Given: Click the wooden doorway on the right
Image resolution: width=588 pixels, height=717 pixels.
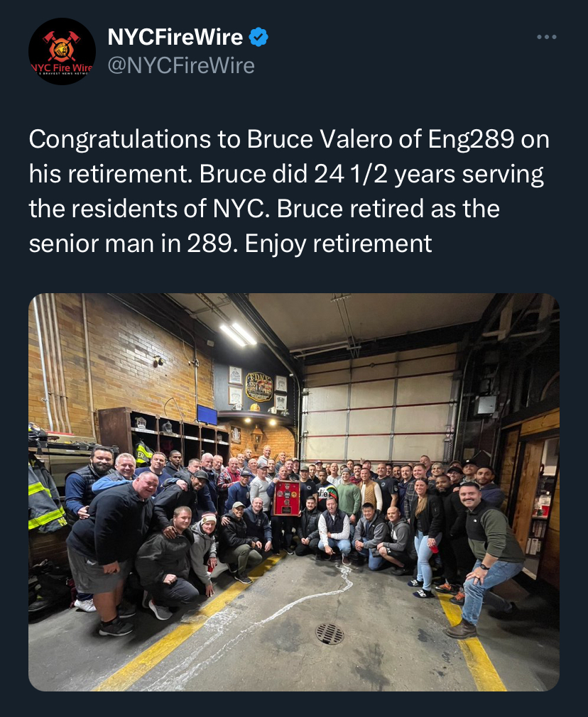Looking at the screenshot, I should 529,490.
